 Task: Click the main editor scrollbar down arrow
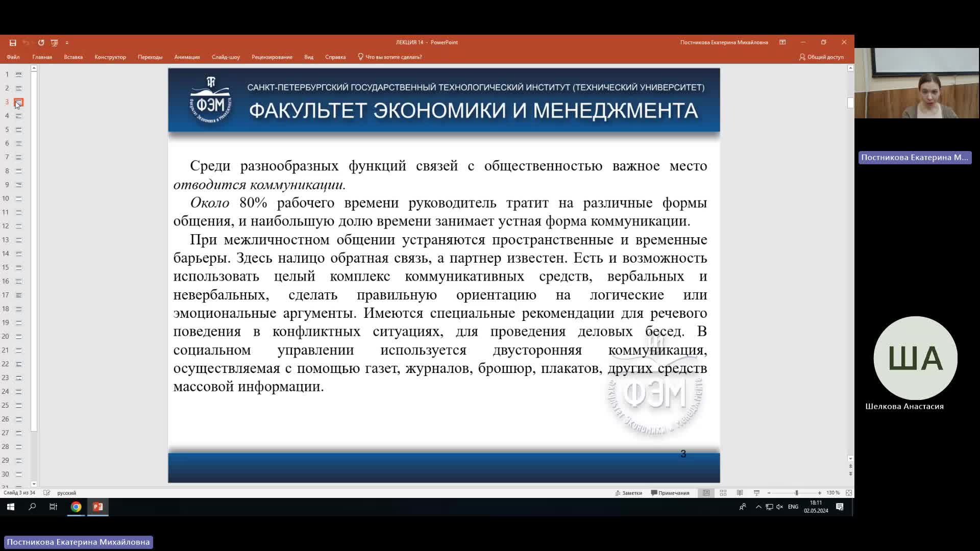pyautogui.click(x=850, y=459)
